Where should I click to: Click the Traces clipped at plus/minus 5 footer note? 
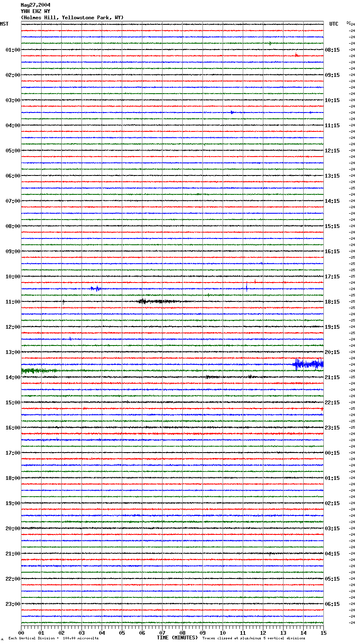coord(254,639)
